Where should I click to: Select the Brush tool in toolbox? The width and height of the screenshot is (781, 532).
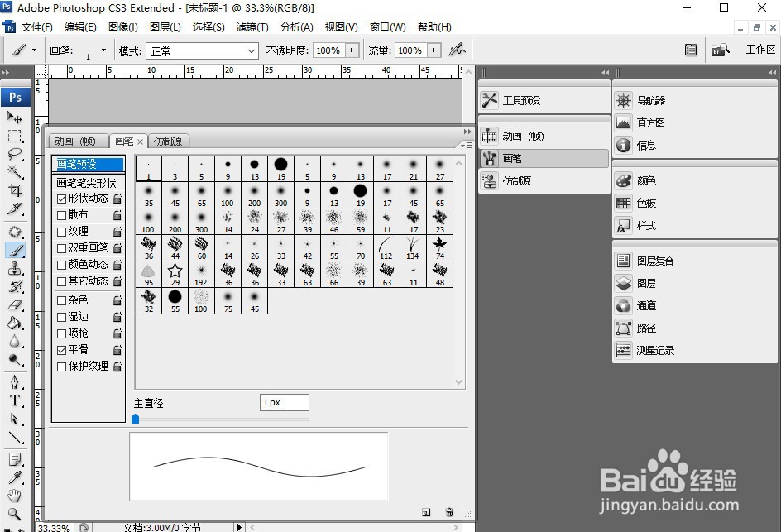14,250
